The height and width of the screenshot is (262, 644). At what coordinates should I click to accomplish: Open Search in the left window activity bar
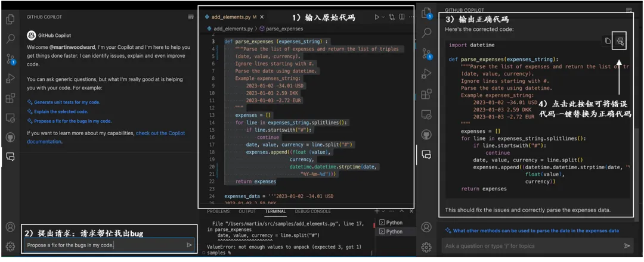pyautogui.click(x=11, y=39)
